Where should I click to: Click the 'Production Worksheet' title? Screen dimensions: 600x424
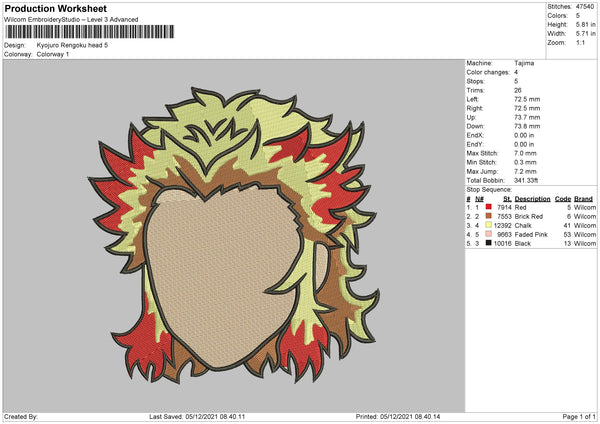point(56,9)
